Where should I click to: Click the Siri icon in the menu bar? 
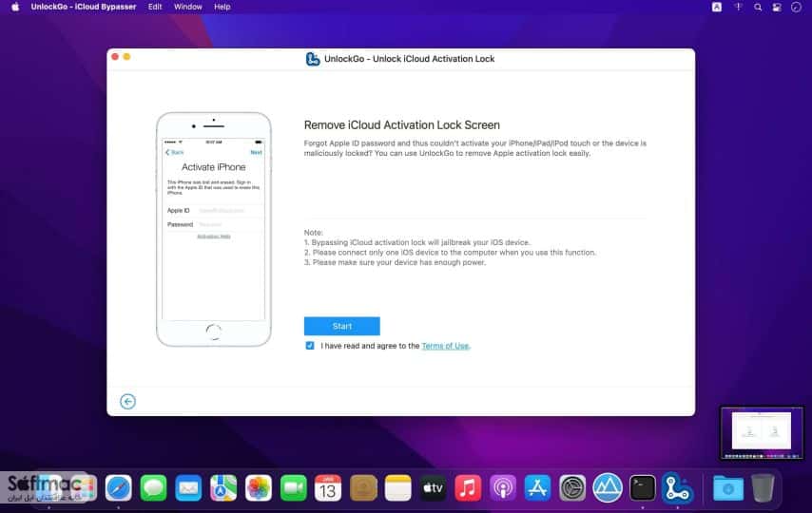[x=796, y=7]
